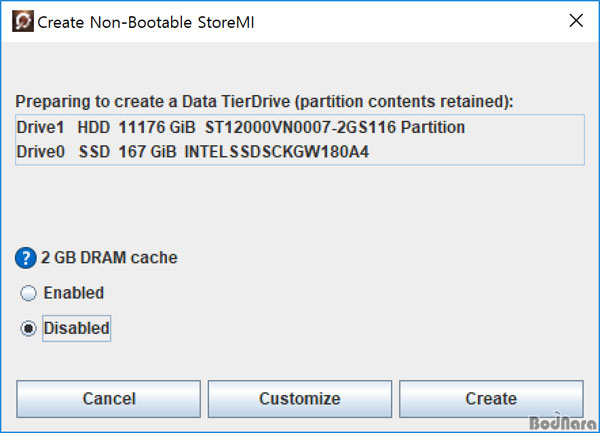
Task: Open the blue question mark help icon
Action: pyautogui.click(x=26, y=258)
